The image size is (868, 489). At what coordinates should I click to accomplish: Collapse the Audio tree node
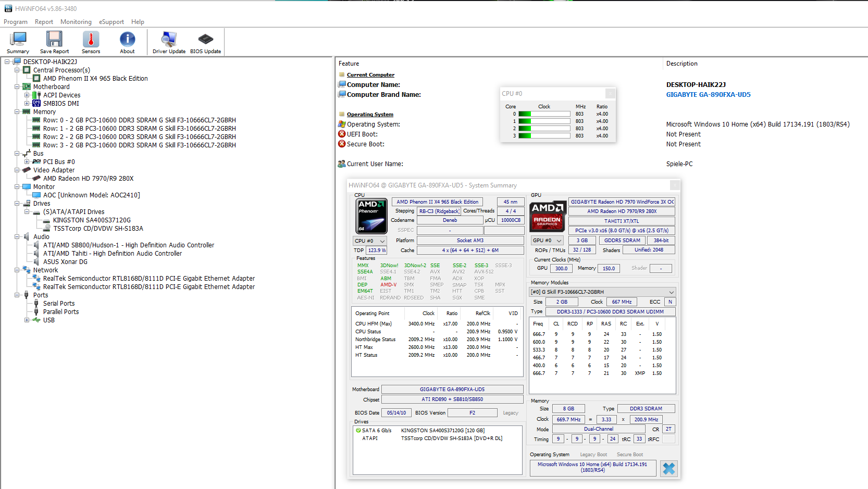[17, 236]
